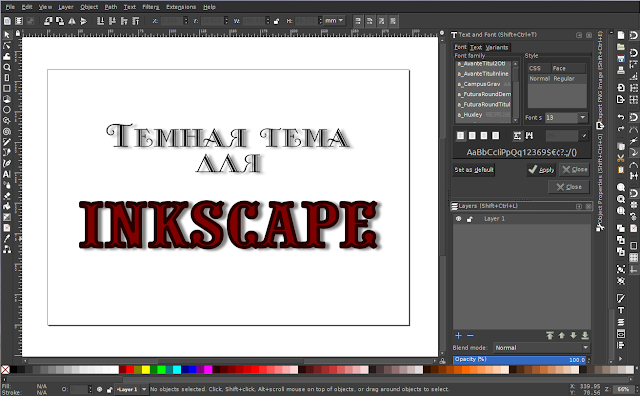Pick the cyan palette swatch
The height and width of the screenshot is (396, 640).
177,370
